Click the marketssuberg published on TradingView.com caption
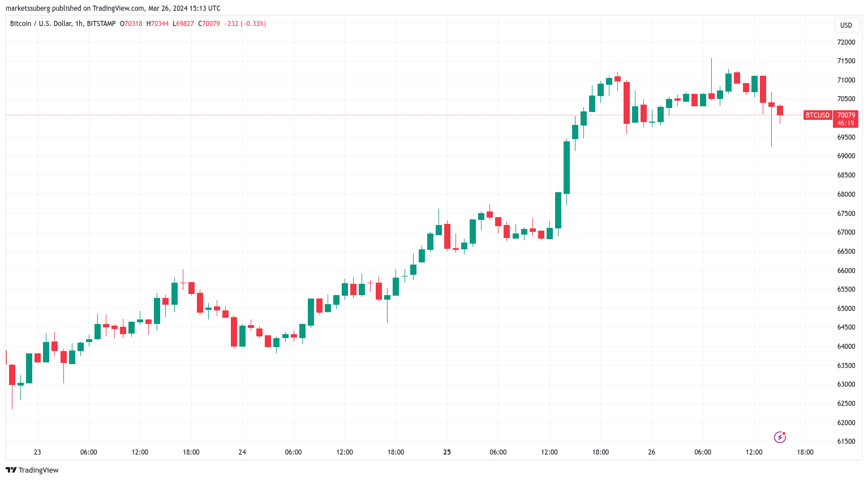The width and height of the screenshot is (868, 480). [113, 8]
